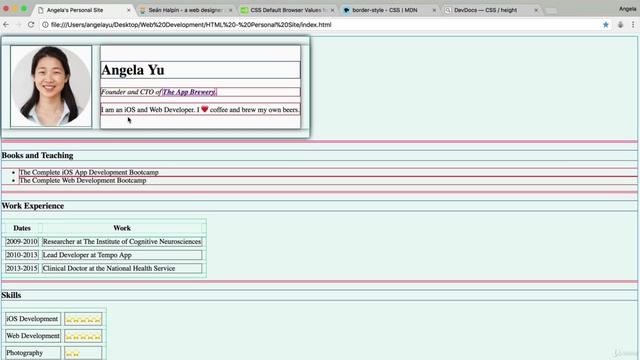Screen dimensions: 640x360
Task: Click the Photography skill cell
Action: (x=33, y=353)
